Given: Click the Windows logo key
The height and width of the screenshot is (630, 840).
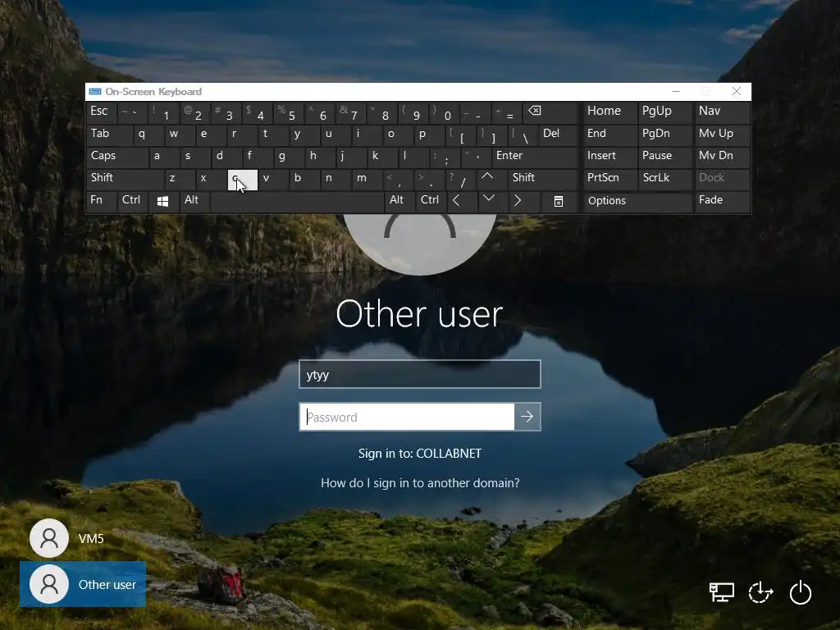Looking at the screenshot, I should tap(163, 202).
